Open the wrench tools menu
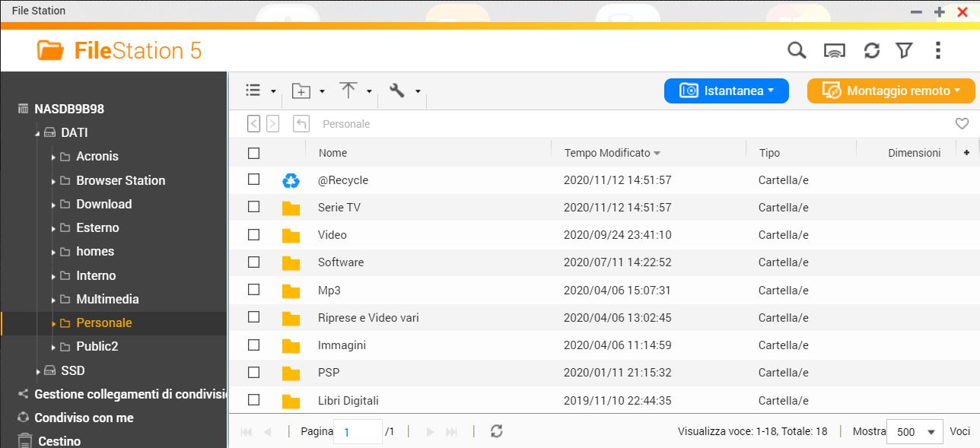Screen dimensions: 980x448 [x=396, y=91]
